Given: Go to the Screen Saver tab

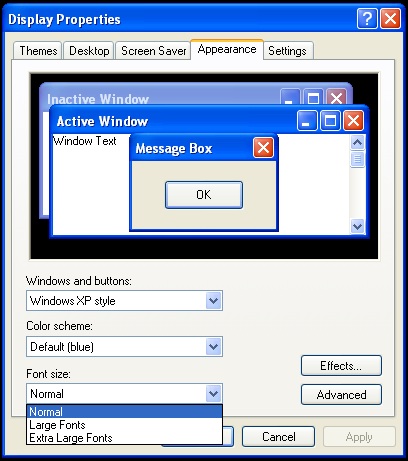Looking at the screenshot, I should [153, 51].
